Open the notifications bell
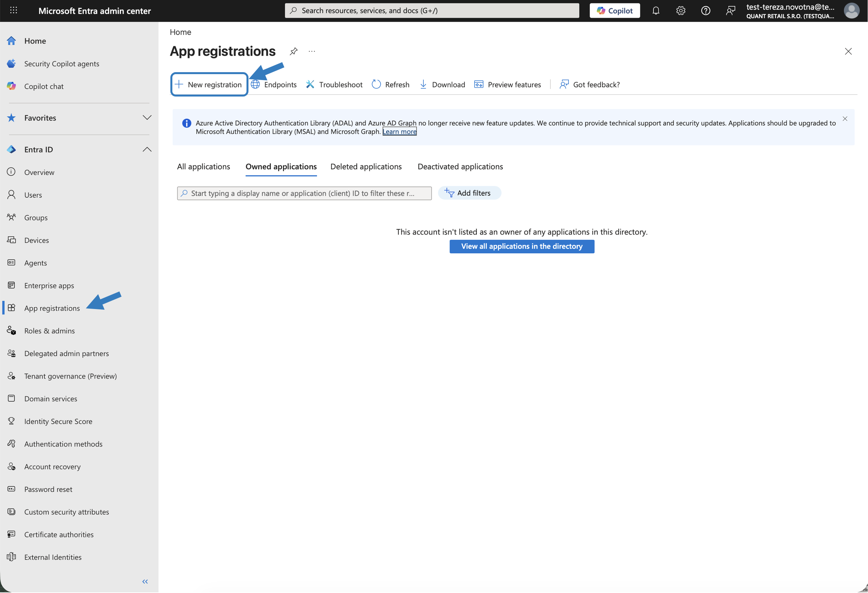This screenshot has width=868, height=593. [655, 11]
